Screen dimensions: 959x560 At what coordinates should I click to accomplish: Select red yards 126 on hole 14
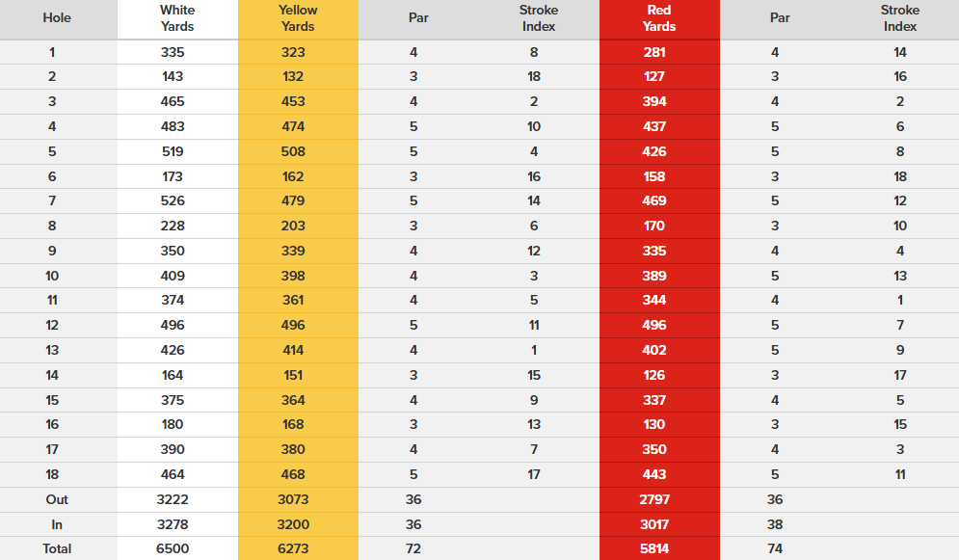click(653, 376)
